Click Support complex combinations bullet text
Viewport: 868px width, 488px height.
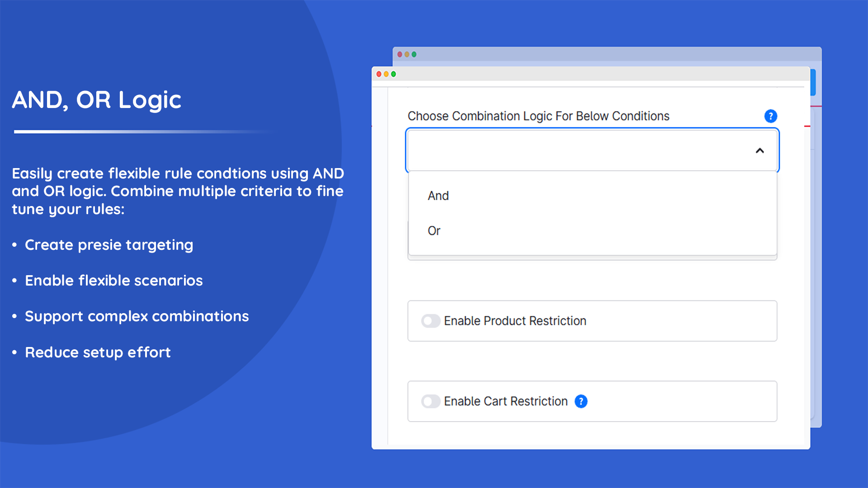click(x=137, y=316)
